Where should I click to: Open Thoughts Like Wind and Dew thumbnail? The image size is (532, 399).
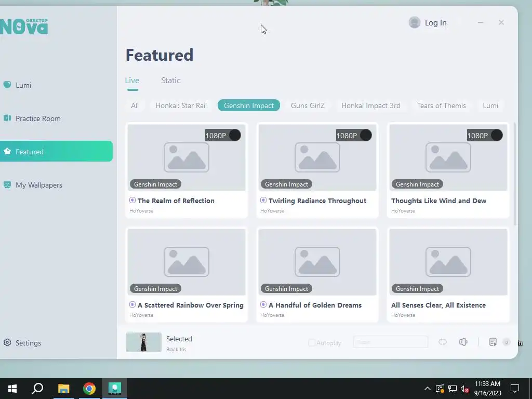point(448,157)
